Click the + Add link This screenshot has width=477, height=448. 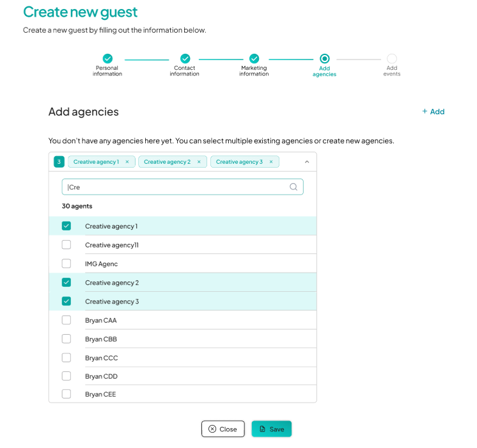(x=433, y=111)
